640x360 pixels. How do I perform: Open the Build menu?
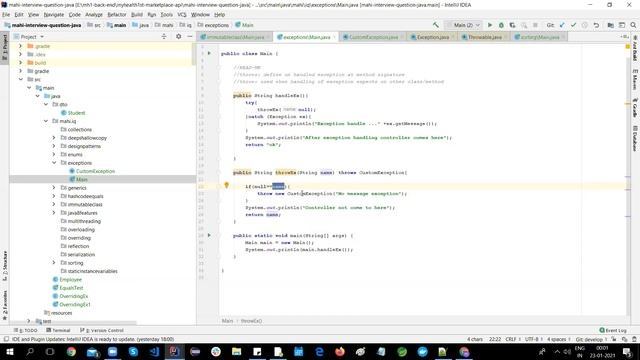click(x=137, y=14)
